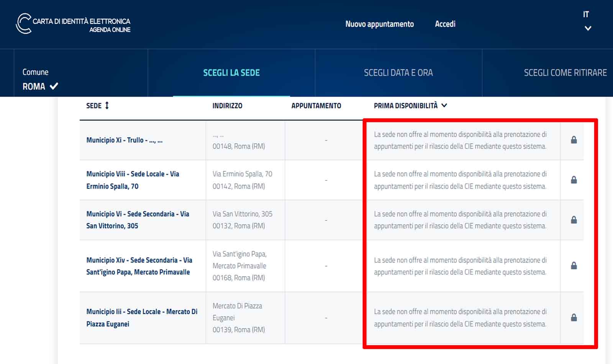613x364 pixels.
Task: Click the INDIRIZZO column header
Action: (227, 106)
